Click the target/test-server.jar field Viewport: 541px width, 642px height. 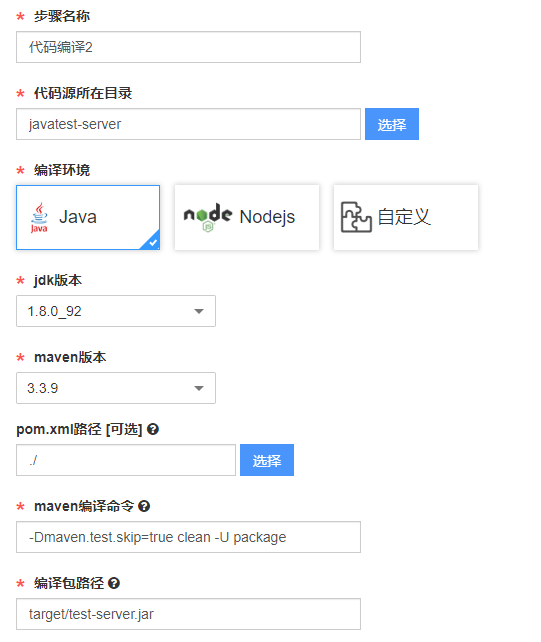188,614
